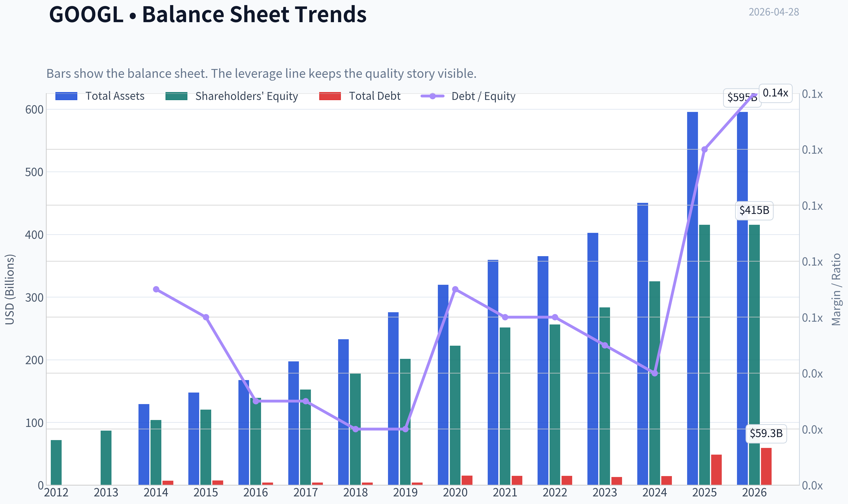This screenshot has height=504, width=848.
Task: Click the 2026-04-28 date stamp
Action: coord(774,12)
